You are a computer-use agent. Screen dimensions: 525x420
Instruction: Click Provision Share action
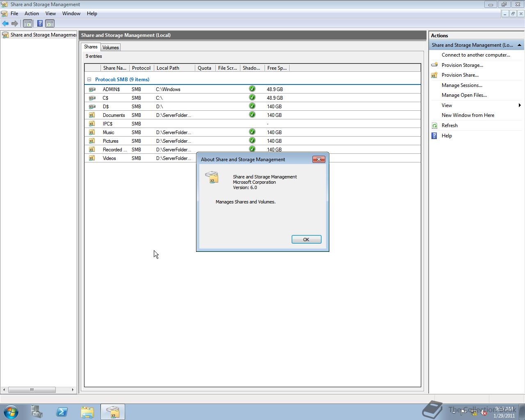(x=460, y=75)
